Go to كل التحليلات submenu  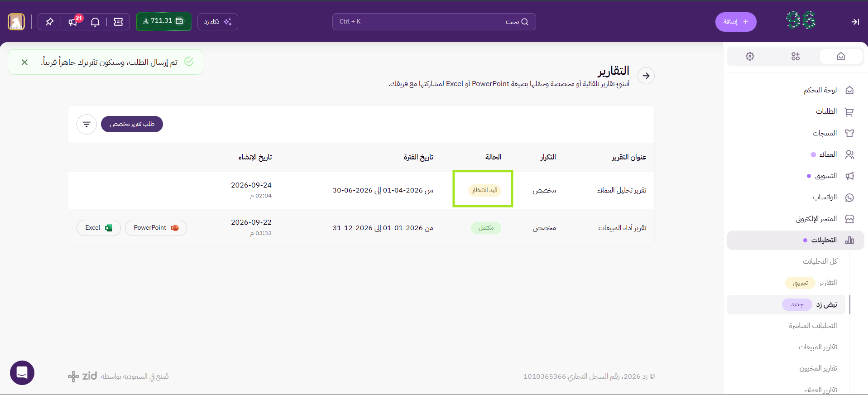[x=820, y=261]
